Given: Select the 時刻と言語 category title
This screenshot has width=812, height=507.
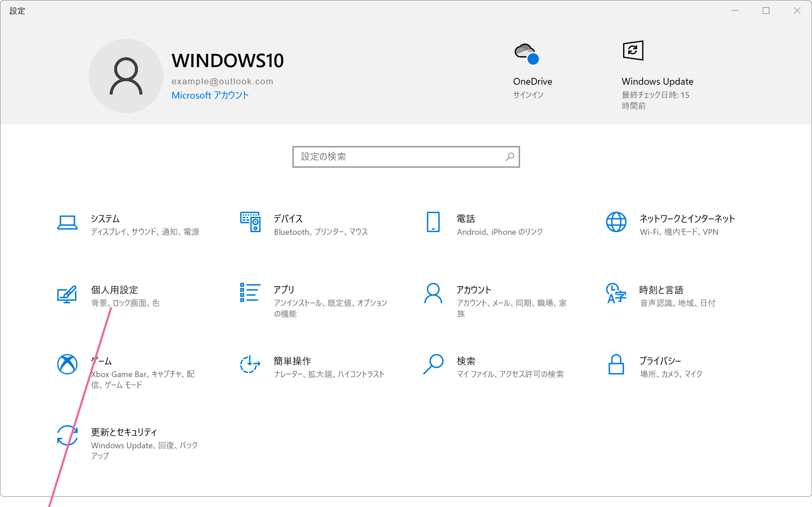Looking at the screenshot, I should 661,290.
